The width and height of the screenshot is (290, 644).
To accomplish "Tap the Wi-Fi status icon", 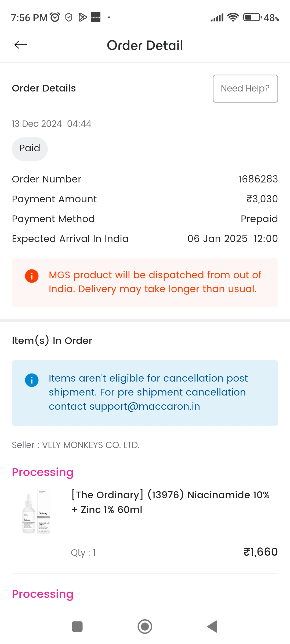I will [x=233, y=17].
